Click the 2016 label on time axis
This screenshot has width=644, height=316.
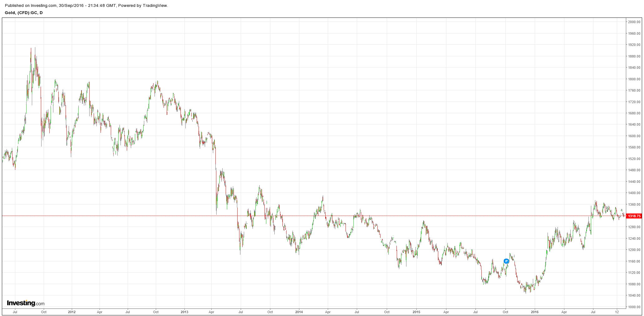535,312
